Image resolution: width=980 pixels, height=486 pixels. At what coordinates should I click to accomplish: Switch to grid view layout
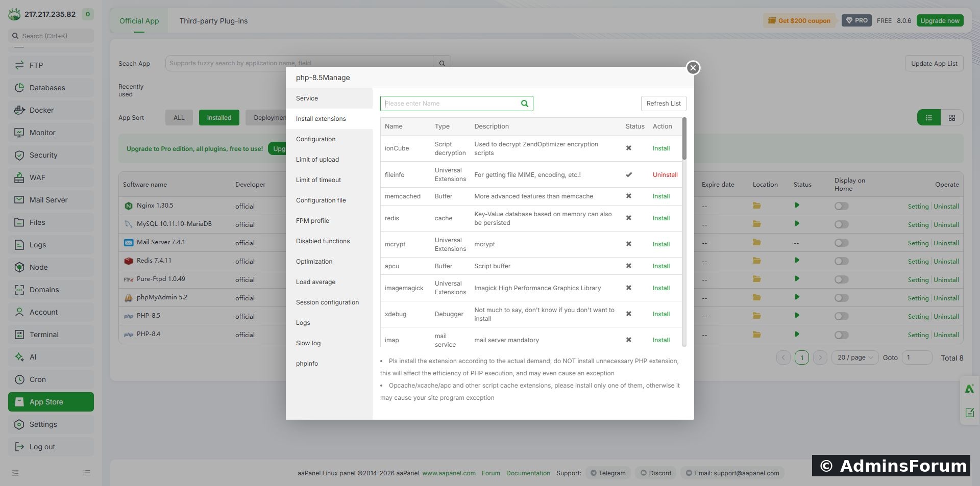(952, 118)
